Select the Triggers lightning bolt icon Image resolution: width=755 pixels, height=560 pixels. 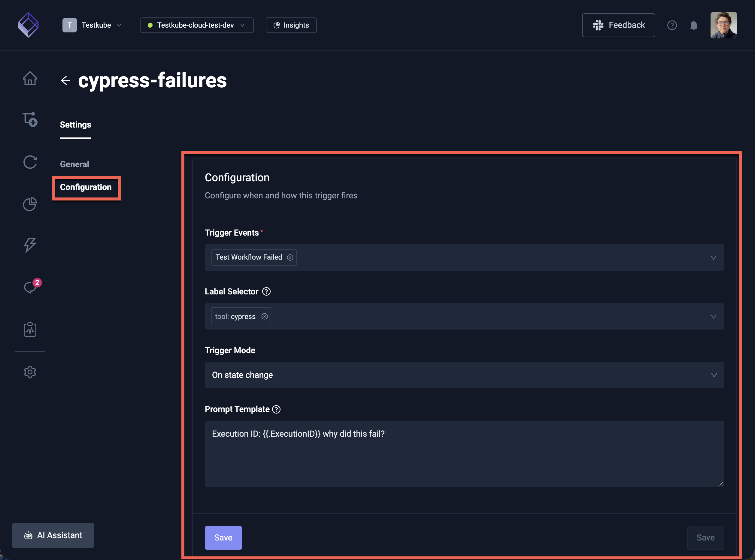click(30, 245)
